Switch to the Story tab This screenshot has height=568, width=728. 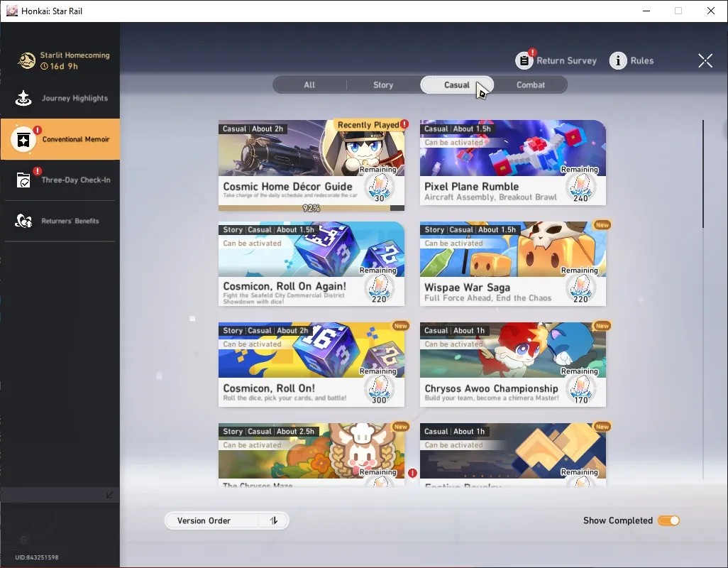(383, 85)
